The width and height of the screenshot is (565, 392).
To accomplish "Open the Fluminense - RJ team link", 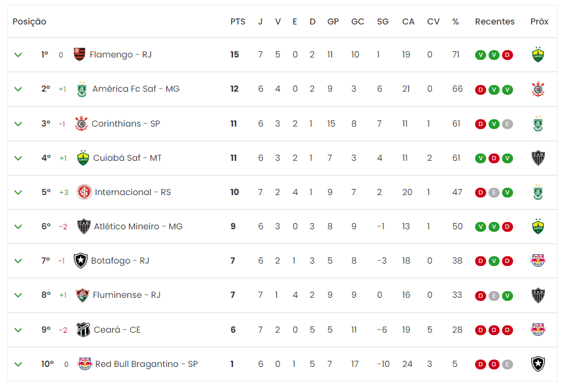I will (127, 295).
